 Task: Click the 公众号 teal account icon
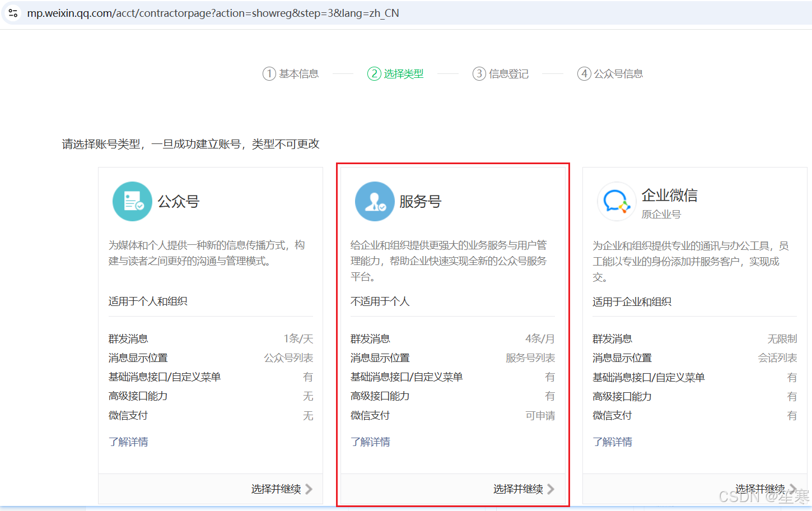[x=132, y=201]
